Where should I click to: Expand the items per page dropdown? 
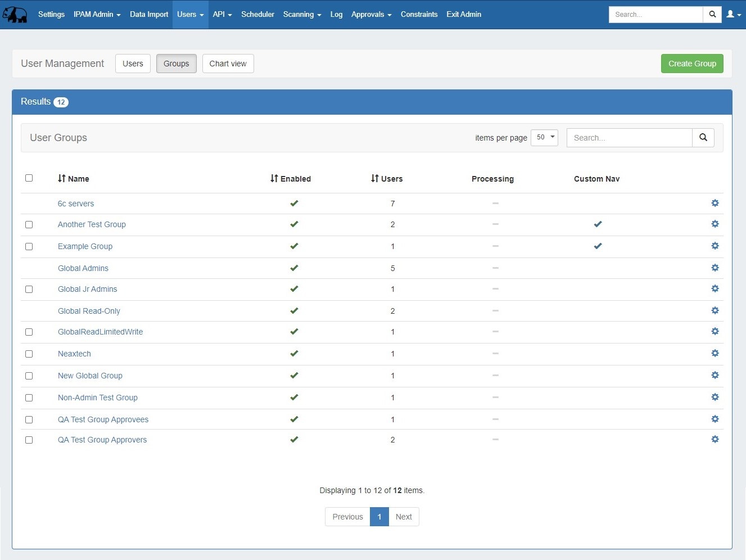(x=544, y=138)
